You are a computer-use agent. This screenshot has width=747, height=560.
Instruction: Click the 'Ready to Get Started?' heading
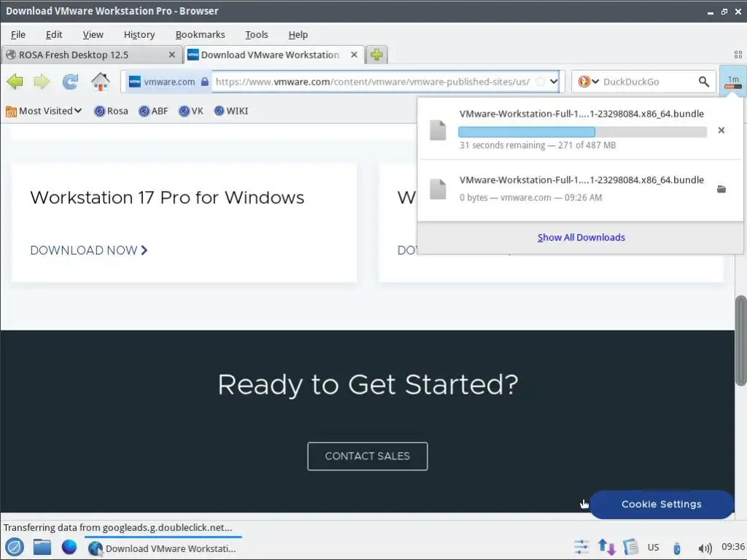coord(368,385)
